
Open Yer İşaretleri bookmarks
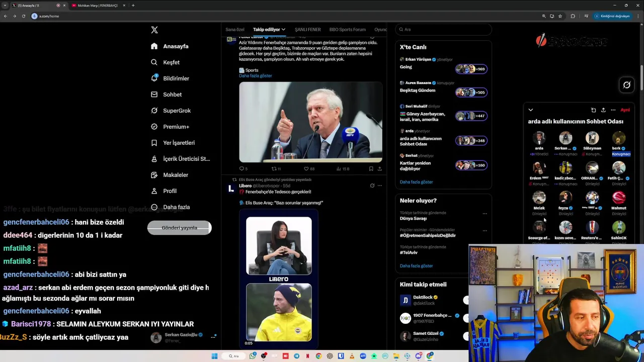[173, 143]
